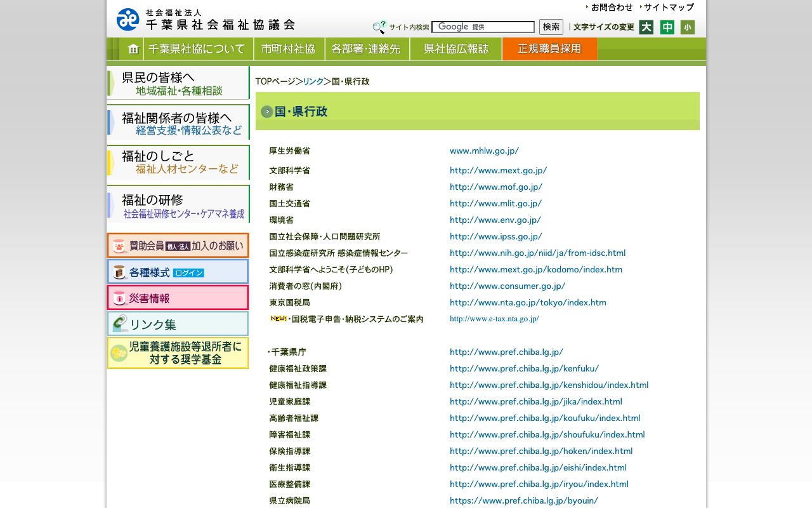Click the donation box icon beside 賛助会員
Screen dimensions: 812x508
pos(119,246)
